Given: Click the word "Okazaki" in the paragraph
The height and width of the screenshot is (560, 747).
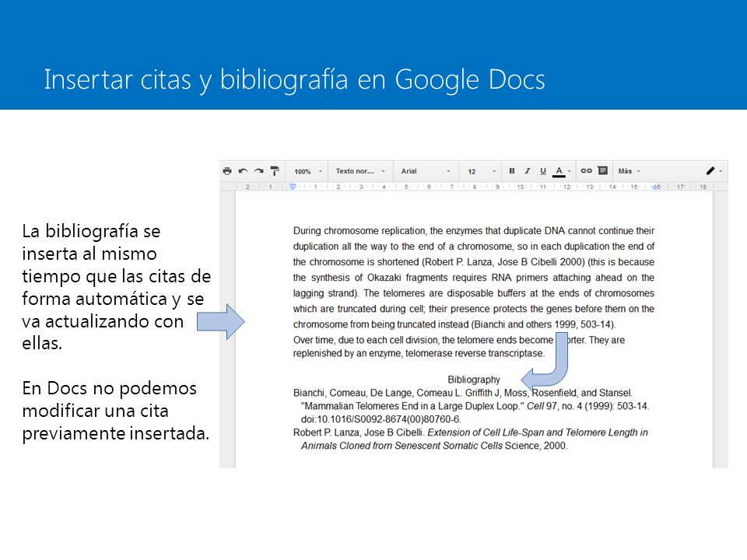Looking at the screenshot, I should point(384,278).
